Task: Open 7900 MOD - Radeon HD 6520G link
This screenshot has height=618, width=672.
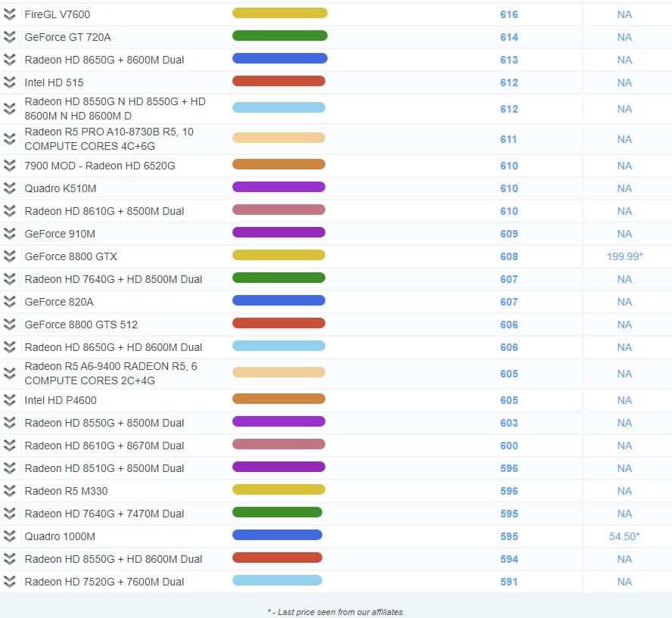Action: coord(100,166)
